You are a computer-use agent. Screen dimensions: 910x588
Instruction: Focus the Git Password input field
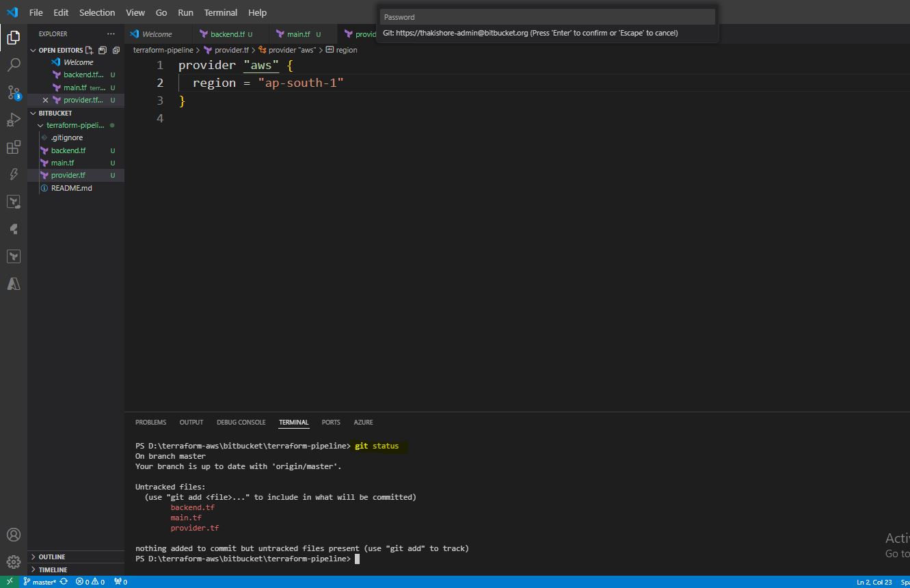547,17
